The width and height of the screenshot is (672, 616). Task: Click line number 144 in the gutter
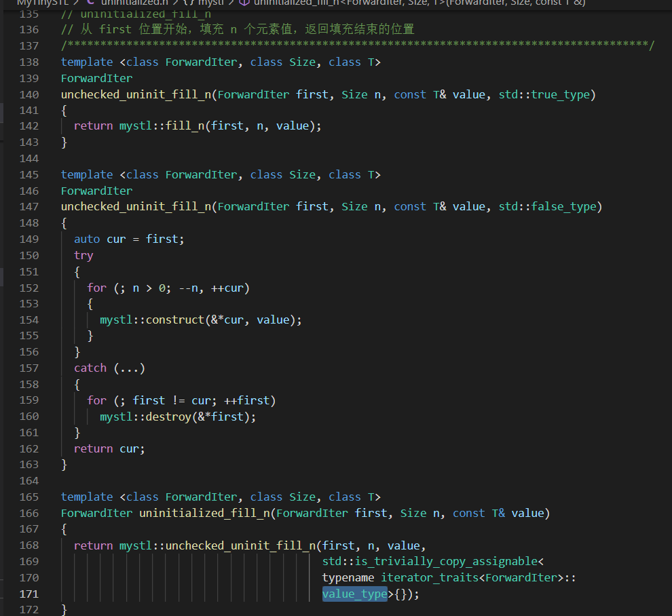point(29,159)
